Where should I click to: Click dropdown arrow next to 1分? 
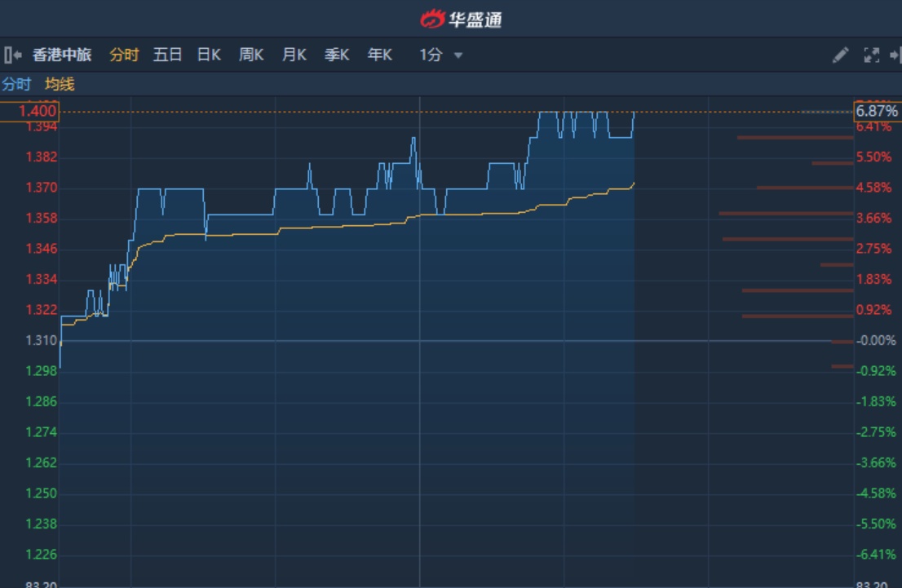tap(458, 55)
